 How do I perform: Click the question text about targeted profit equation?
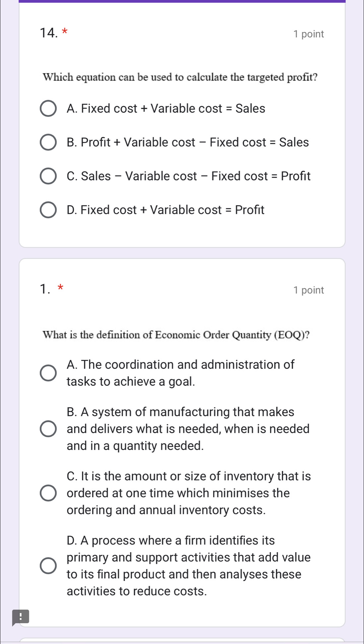(180, 77)
